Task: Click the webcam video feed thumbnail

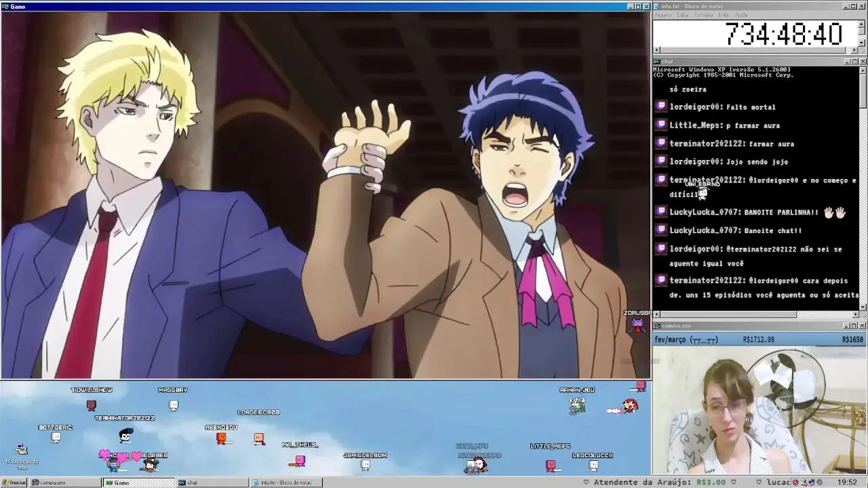Action: [x=759, y=410]
